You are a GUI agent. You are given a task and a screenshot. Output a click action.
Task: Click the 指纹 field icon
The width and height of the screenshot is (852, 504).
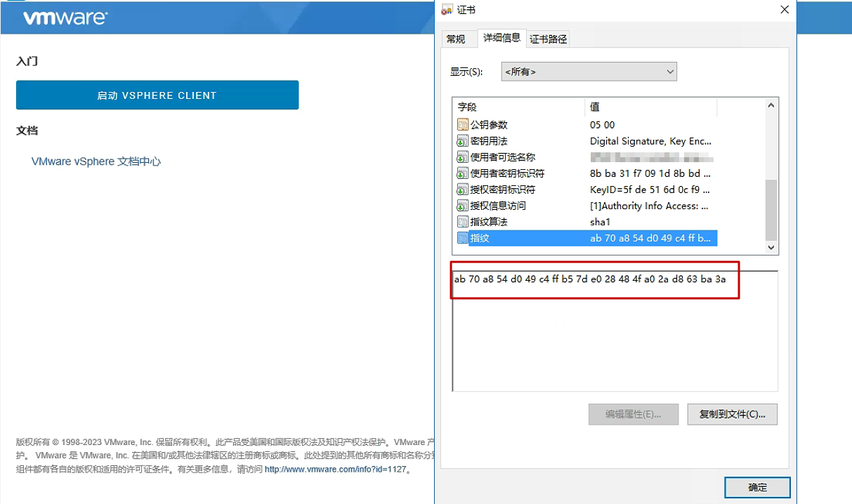click(462, 238)
